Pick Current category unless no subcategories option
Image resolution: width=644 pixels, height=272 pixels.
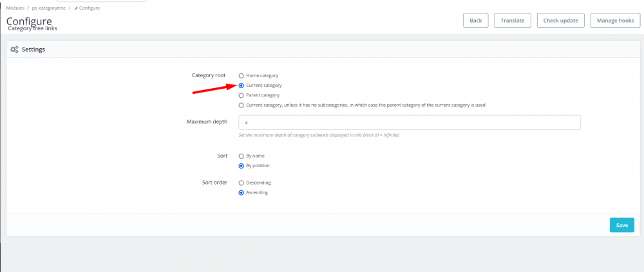tap(241, 105)
